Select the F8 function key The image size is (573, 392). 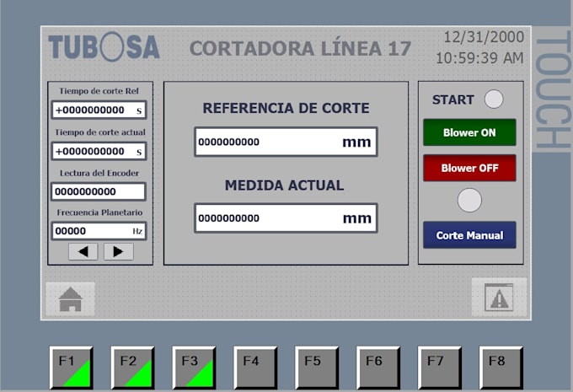[501, 368]
